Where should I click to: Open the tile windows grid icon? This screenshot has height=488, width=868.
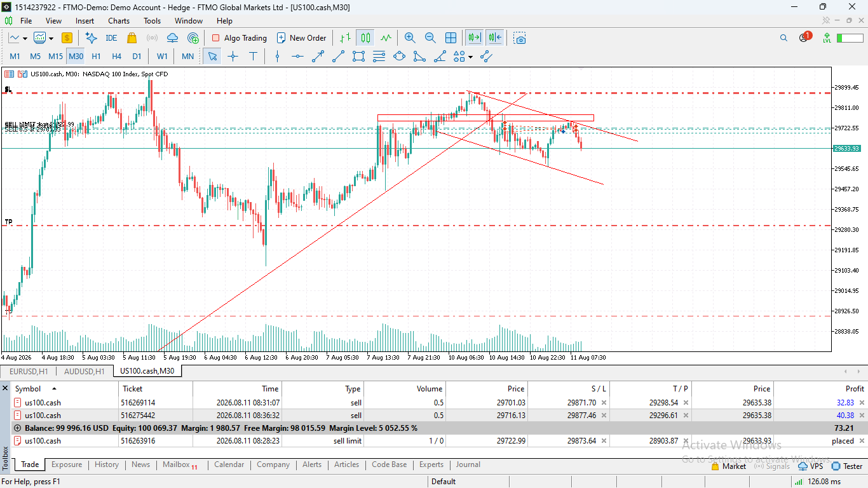coord(451,38)
